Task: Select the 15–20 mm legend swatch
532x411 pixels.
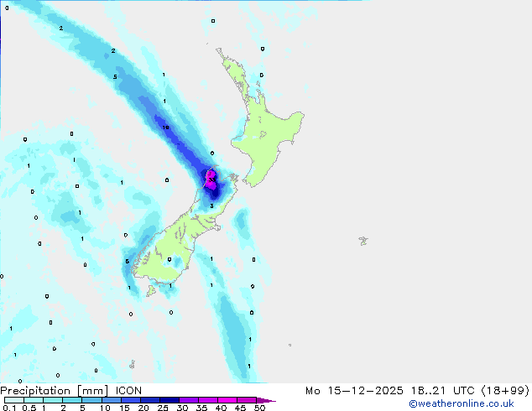Action: [130, 400]
